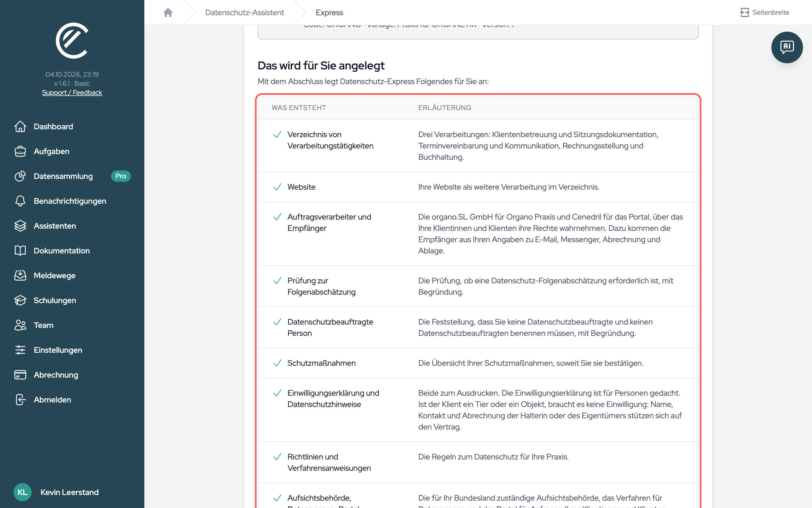Image resolution: width=812 pixels, height=508 pixels.
Task: Click the 'Das wird für Sie angelegt' heading
Action: 321,65
